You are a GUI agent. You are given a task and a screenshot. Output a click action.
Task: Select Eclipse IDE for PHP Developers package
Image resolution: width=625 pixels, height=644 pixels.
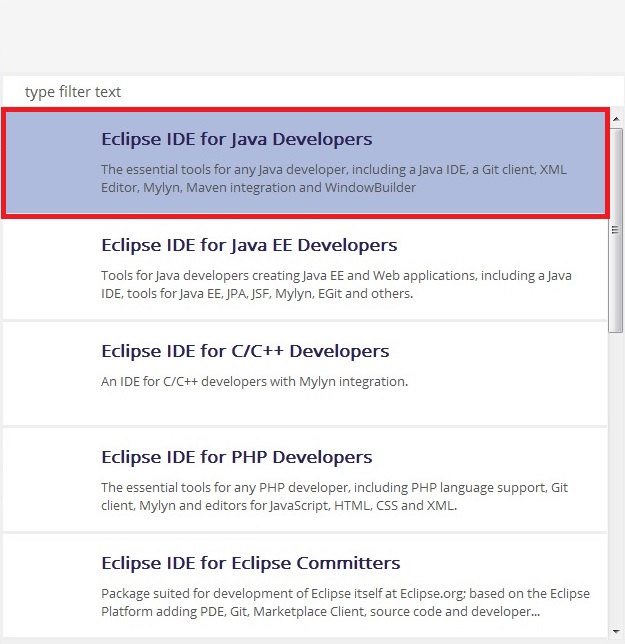click(305, 480)
